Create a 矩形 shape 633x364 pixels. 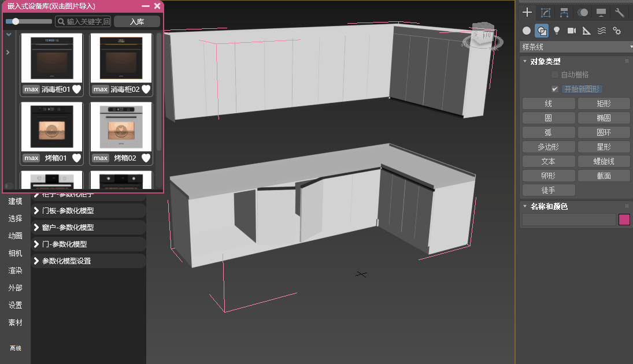(604, 104)
